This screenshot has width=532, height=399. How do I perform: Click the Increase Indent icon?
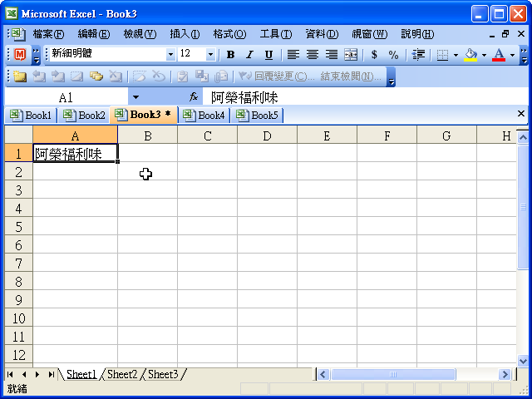point(418,55)
